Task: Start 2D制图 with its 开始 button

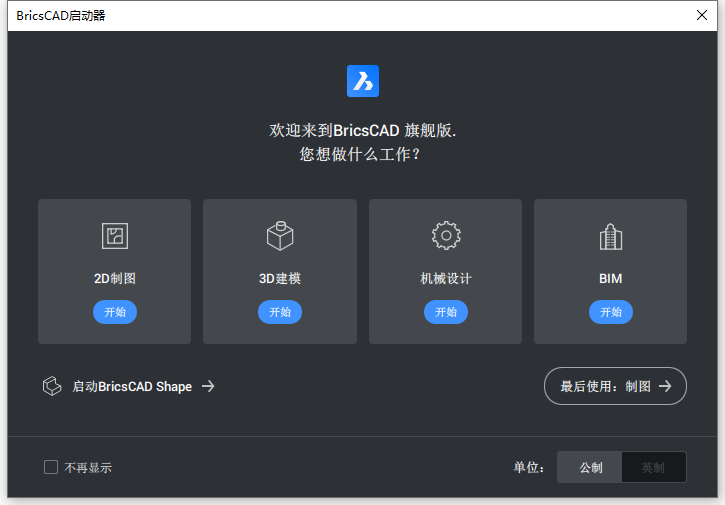Action: (x=115, y=312)
